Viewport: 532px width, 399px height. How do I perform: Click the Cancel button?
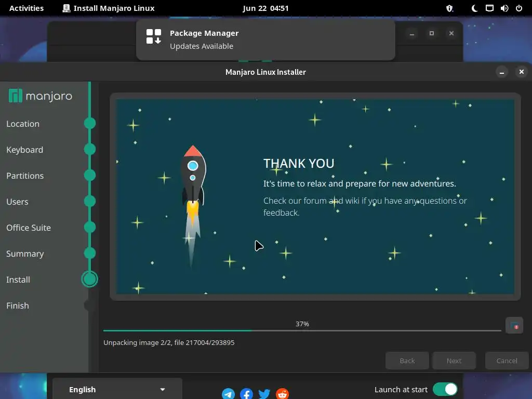(507, 361)
